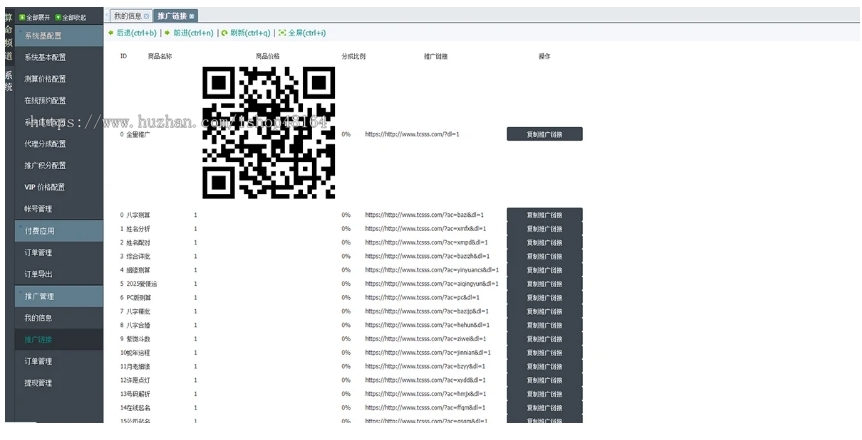Viewport: 862px width, 440px height.
Task: Click the URL ending ?ac=pc&dl=1
Action: tap(422, 298)
